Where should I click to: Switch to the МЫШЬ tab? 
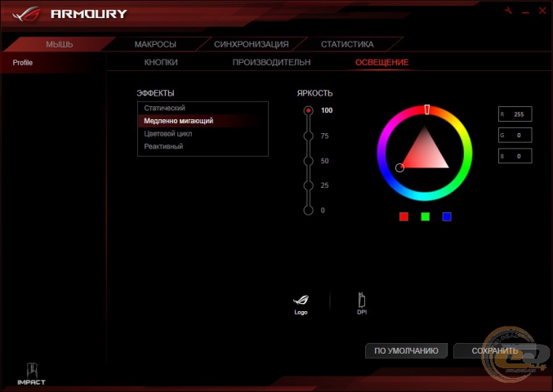[x=60, y=44]
